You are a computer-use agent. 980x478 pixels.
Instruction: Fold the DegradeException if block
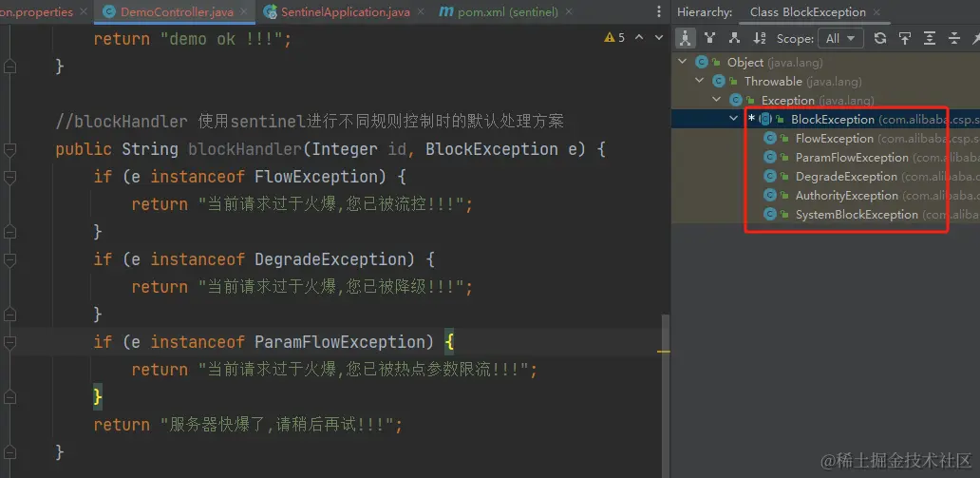click(x=9, y=259)
